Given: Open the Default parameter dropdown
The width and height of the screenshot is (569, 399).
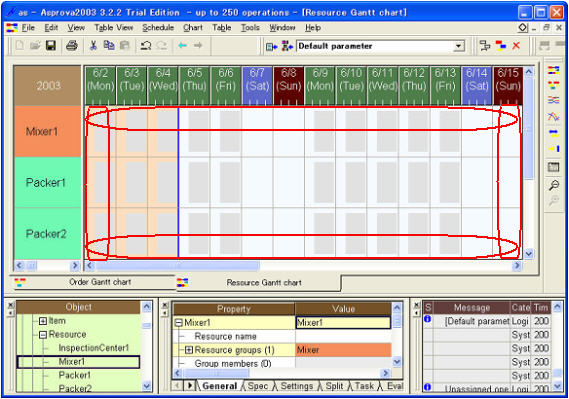Looking at the screenshot, I should coord(459,46).
